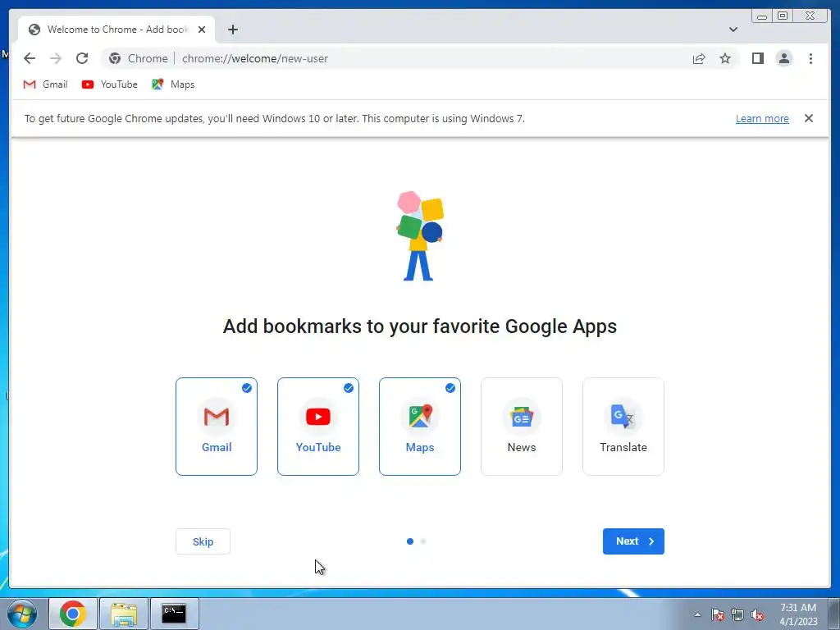Screen dimensions: 840x630
Task: Open the Maps bookmark in bookmarks bar
Action: pyautogui.click(x=173, y=84)
